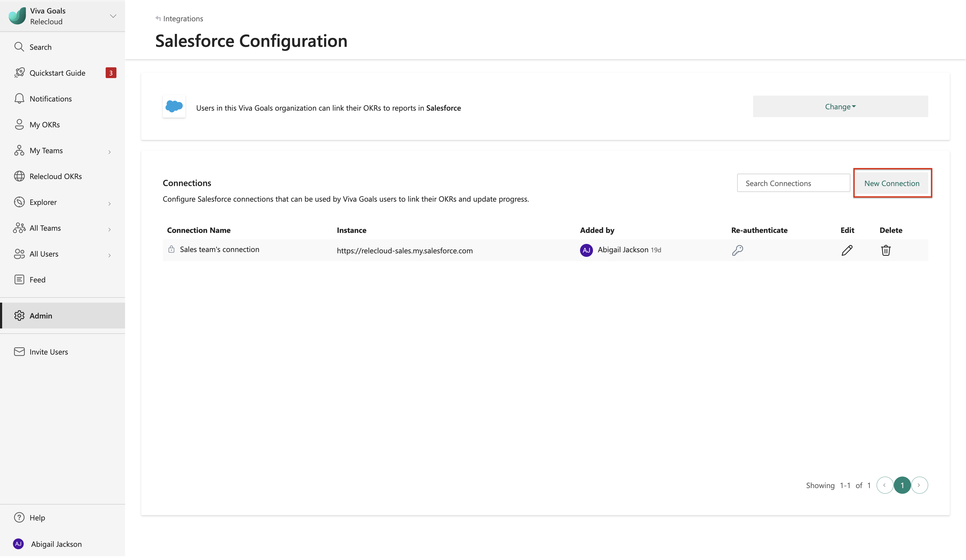Image resolution: width=966 pixels, height=560 pixels.
Task: Click the Help question mark item
Action: tap(37, 517)
